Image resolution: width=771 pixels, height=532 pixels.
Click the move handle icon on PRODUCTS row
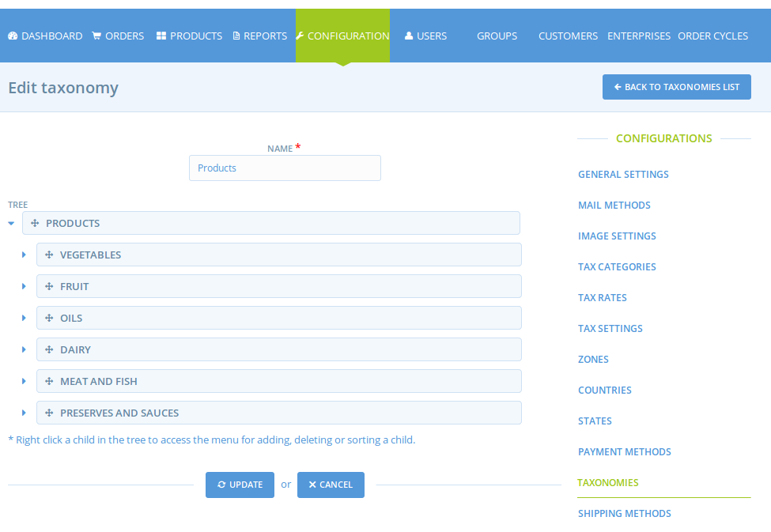[x=35, y=223]
